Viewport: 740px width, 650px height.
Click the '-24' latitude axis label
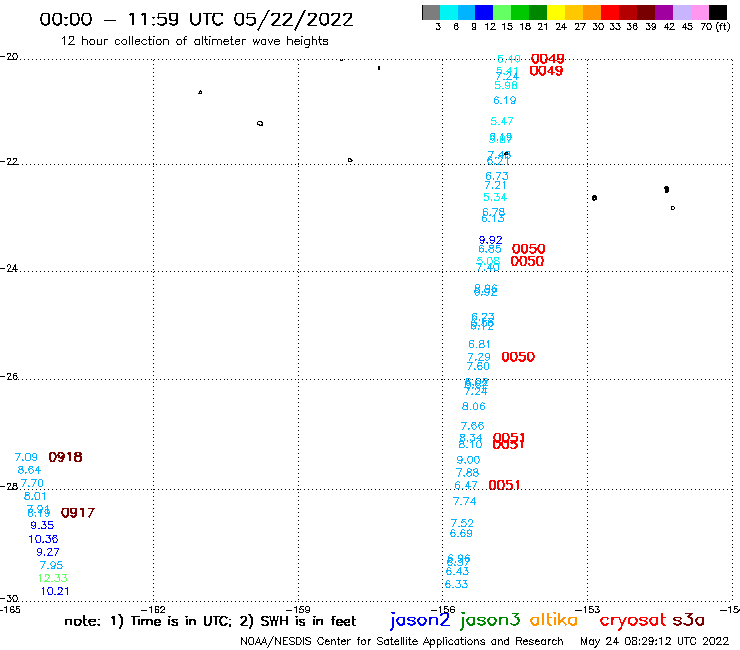(9, 268)
